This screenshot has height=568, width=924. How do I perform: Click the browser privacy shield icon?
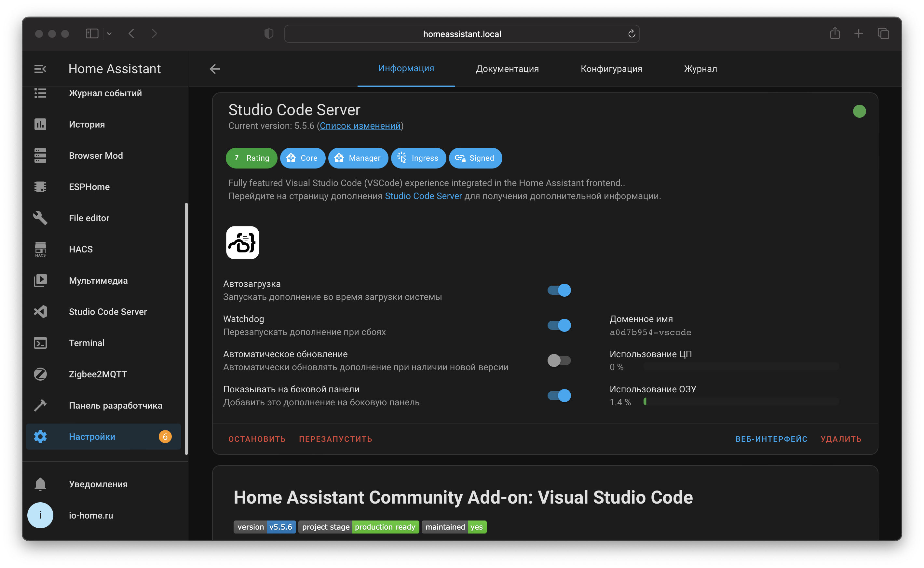tap(268, 34)
